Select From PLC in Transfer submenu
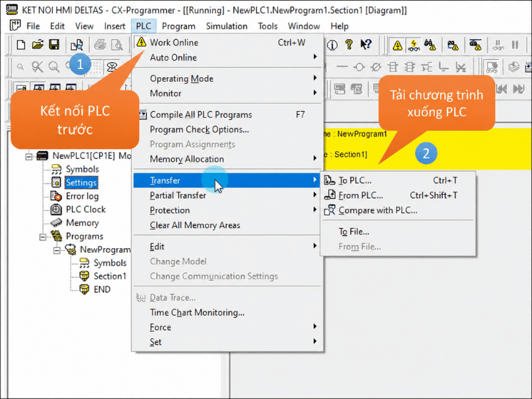The width and height of the screenshot is (532, 399). pyautogui.click(x=398, y=195)
